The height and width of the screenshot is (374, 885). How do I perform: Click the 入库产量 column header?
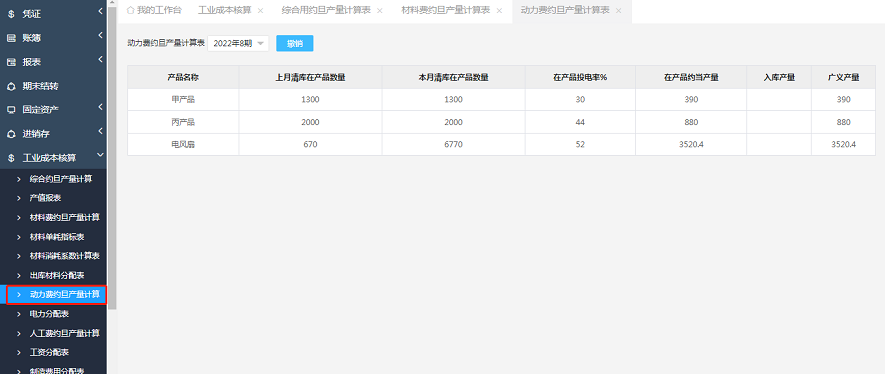coord(779,77)
